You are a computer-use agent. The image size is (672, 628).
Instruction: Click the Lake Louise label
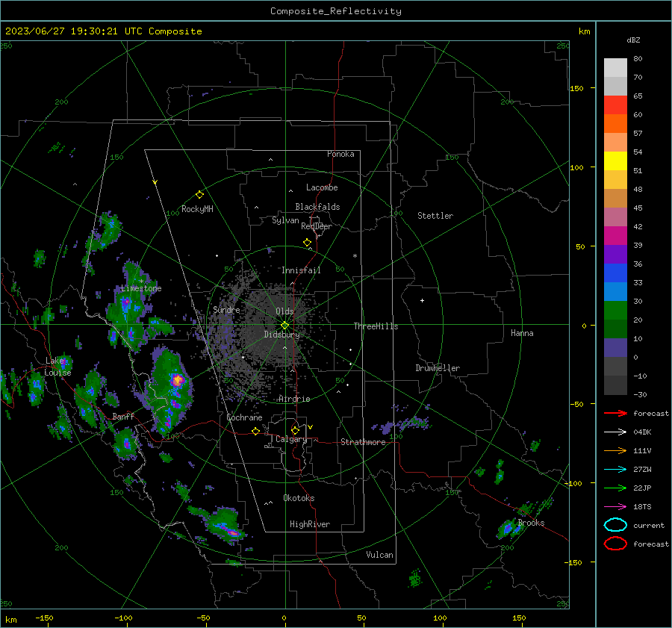(57, 367)
